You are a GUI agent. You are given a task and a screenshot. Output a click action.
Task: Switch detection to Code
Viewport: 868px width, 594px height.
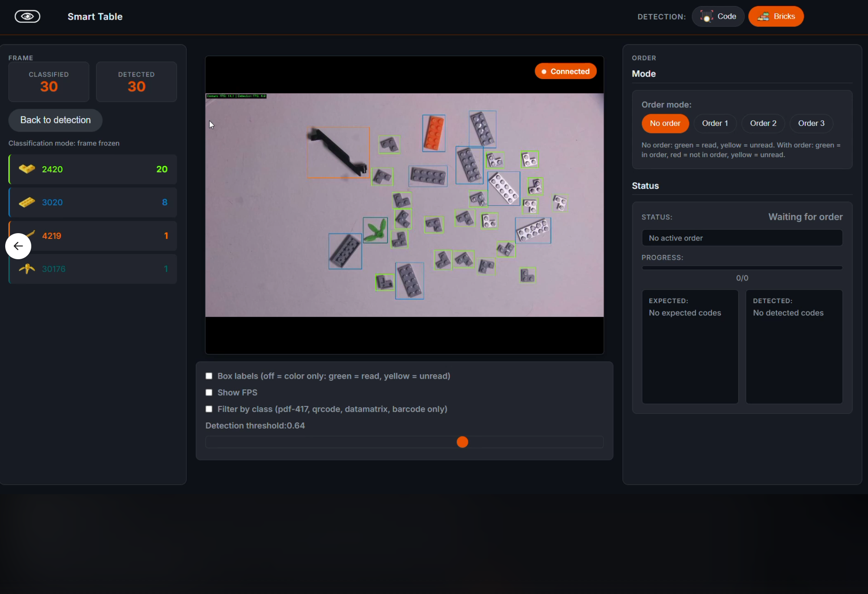pyautogui.click(x=718, y=16)
